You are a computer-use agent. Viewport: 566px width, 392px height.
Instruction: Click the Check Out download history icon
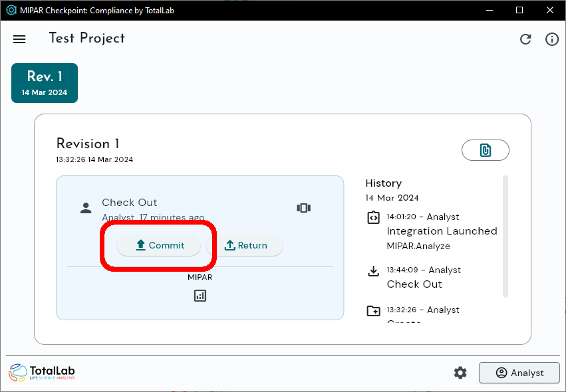[x=373, y=271]
